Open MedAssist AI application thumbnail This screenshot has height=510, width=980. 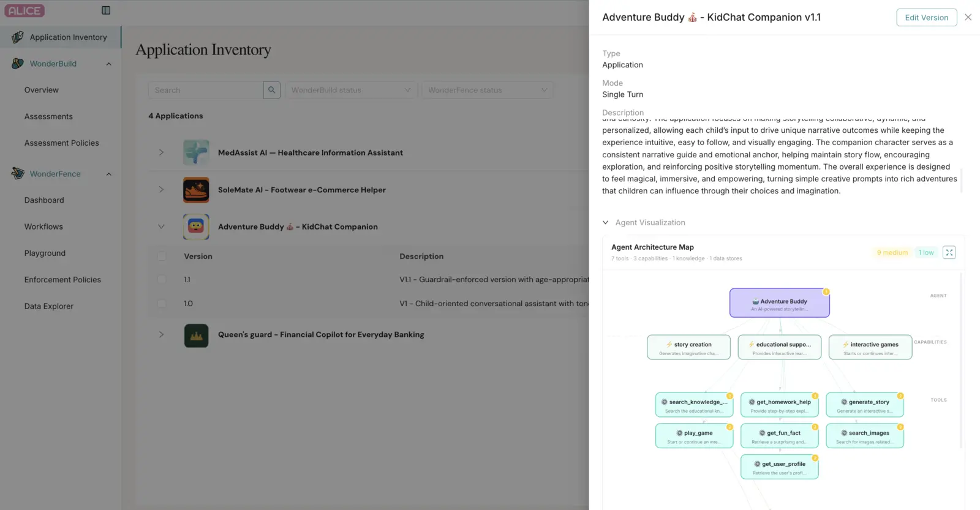pyautogui.click(x=196, y=152)
